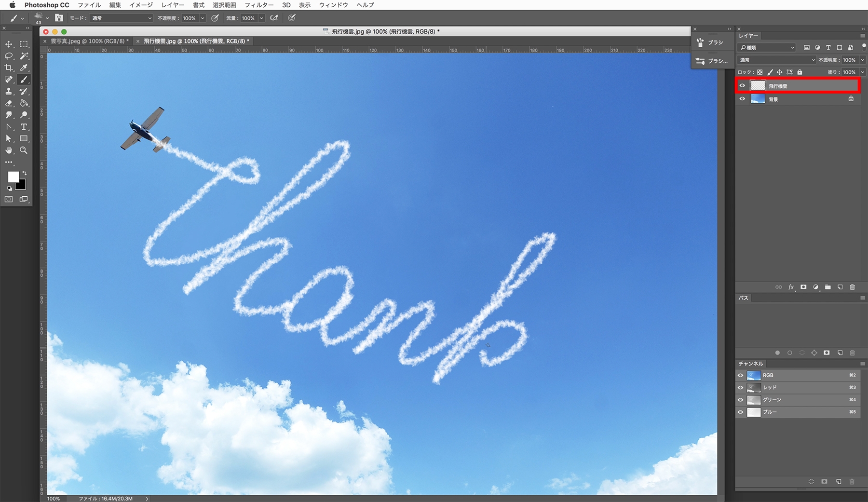Open the layer blend mode 通常 dropdown

(x=777, y=60)
